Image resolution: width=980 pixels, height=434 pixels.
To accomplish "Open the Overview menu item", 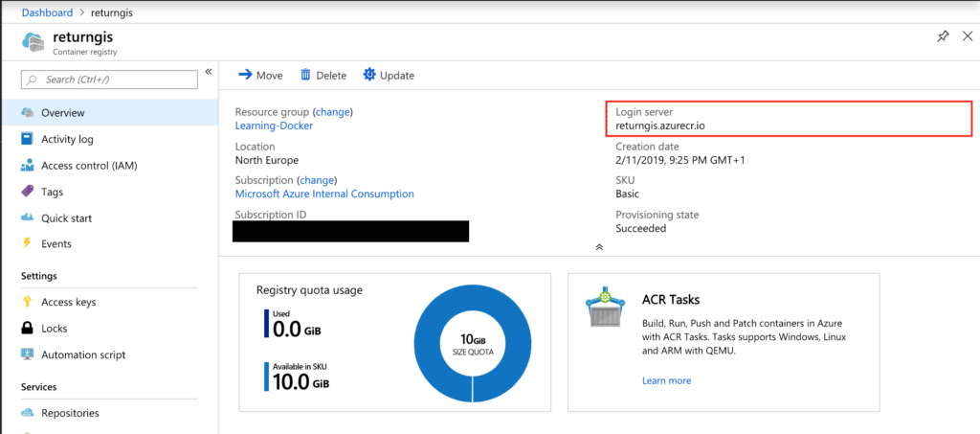I will tap(109, 113).
